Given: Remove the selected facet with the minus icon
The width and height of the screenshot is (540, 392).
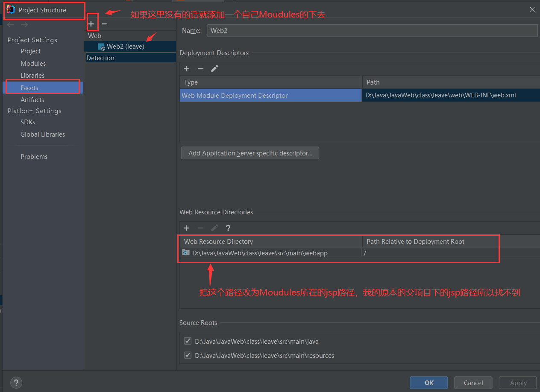Looking at the screenshot, I should (105, 24).
